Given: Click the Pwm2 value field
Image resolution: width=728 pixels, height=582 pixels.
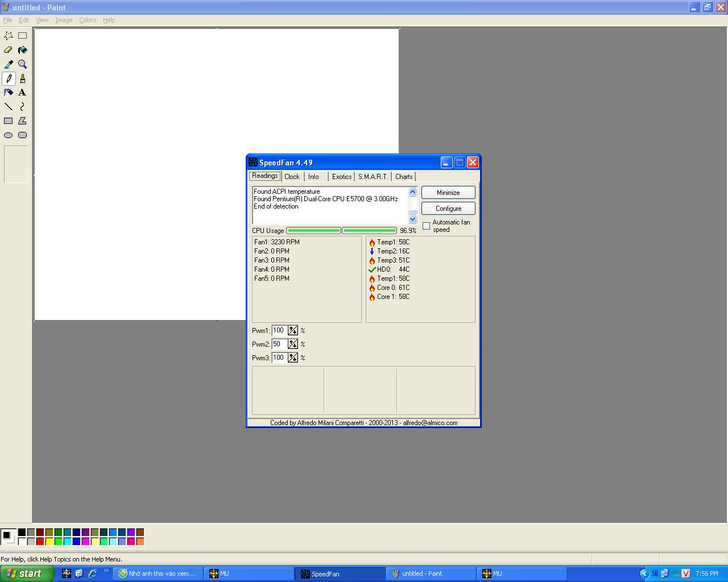Looking at the screenshot, I should pyautogui.click(x=279, y=344).
